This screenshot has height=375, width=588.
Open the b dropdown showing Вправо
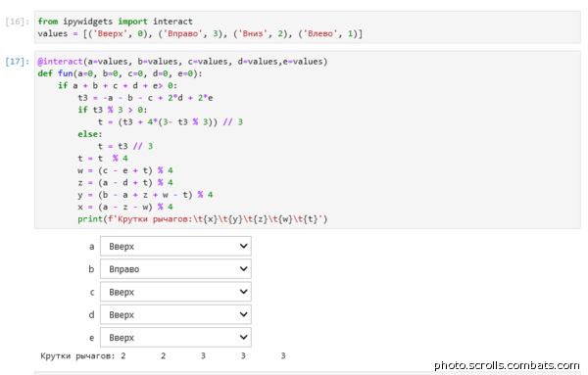pos(175,269)
